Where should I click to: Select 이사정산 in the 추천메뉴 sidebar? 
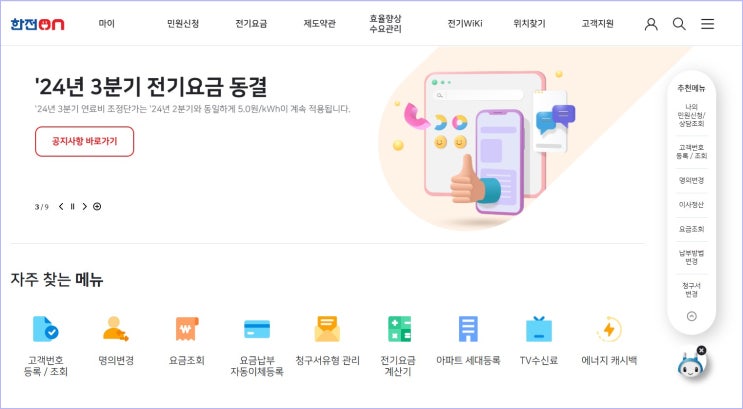691,205
